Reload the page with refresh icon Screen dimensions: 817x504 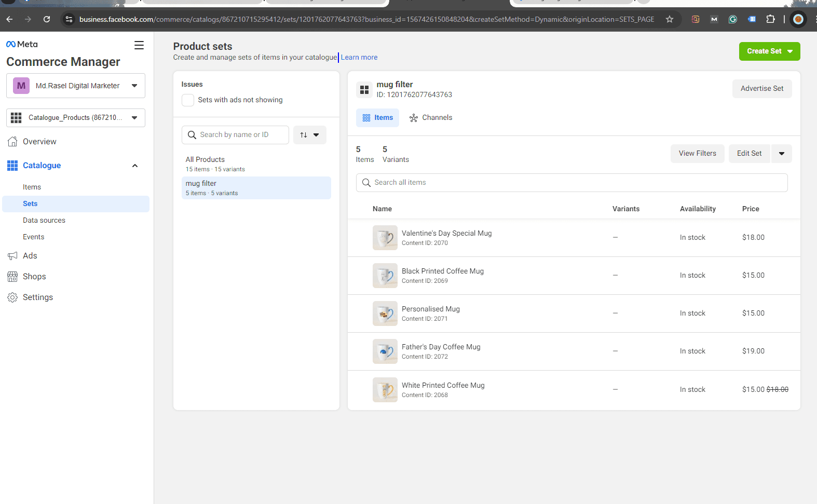[47, 19]
